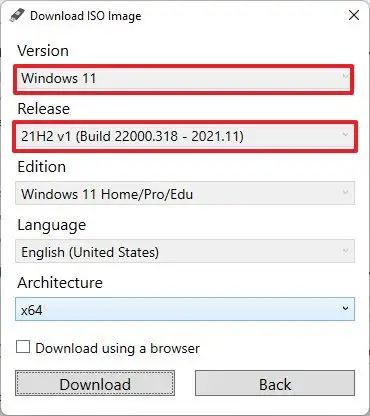Click the chevron arrow of Edition combo box

coord(345,192)
